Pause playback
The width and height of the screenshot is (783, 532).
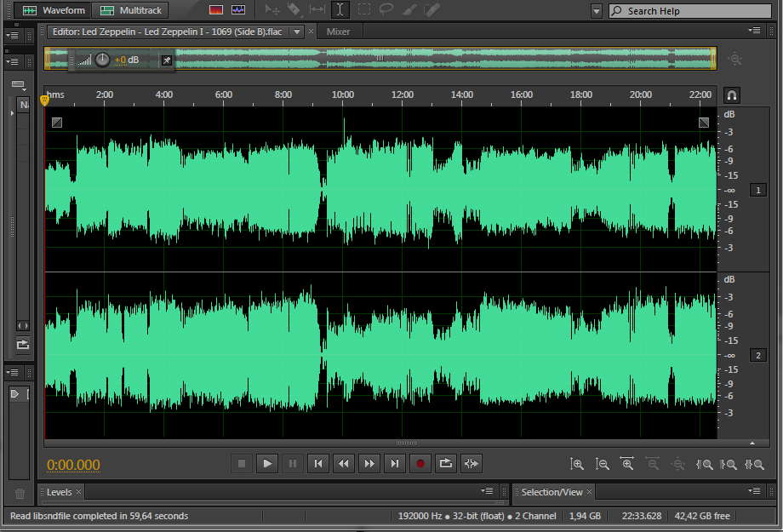point(293,464)
